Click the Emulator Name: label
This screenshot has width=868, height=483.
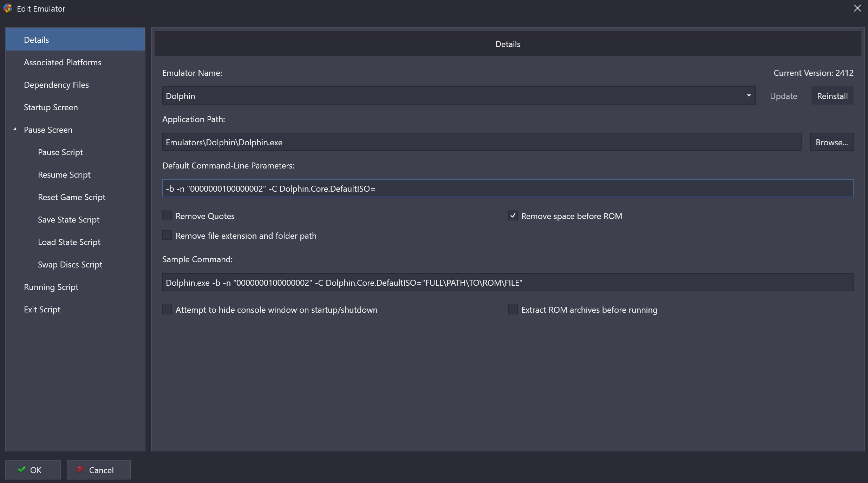pyautogui.click(x=192, y=73)
